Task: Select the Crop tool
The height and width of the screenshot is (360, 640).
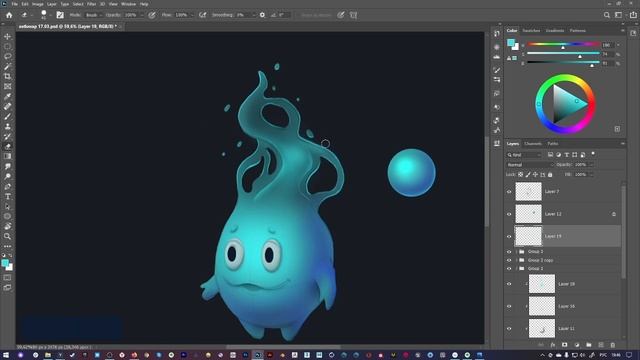Action: (x=7, y=76)
